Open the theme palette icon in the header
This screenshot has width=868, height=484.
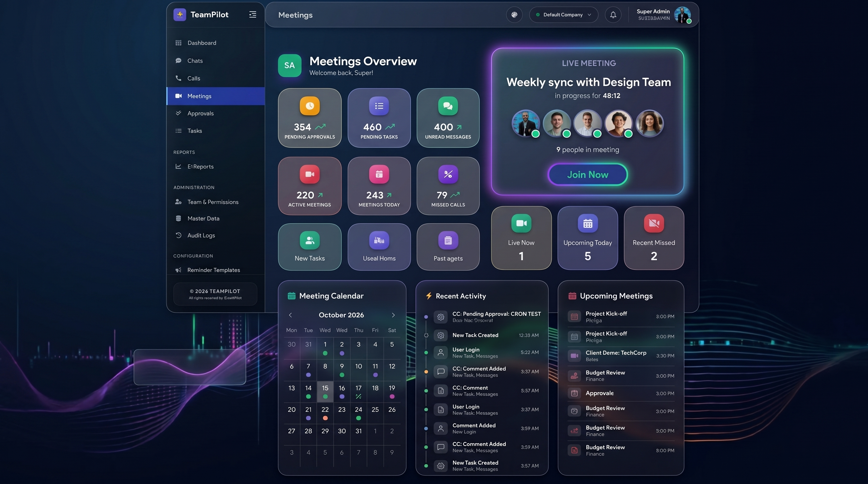click(x=514, y=15)
